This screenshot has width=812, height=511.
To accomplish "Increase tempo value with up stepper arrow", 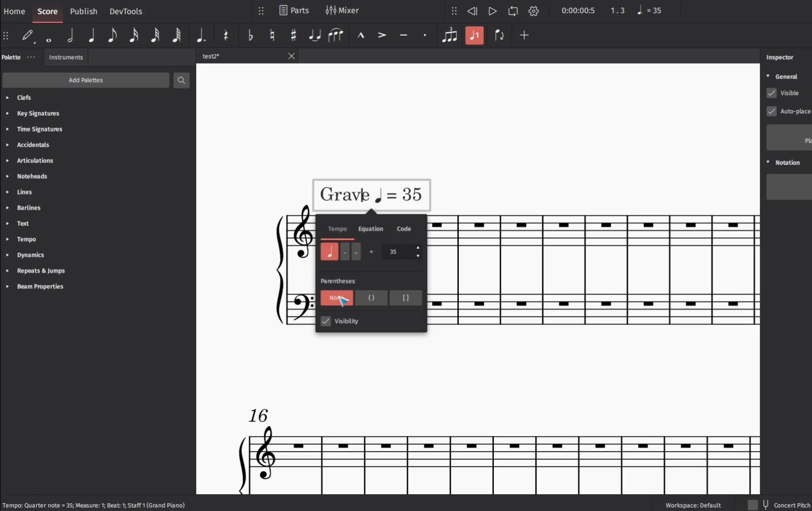I will [418, 248].
